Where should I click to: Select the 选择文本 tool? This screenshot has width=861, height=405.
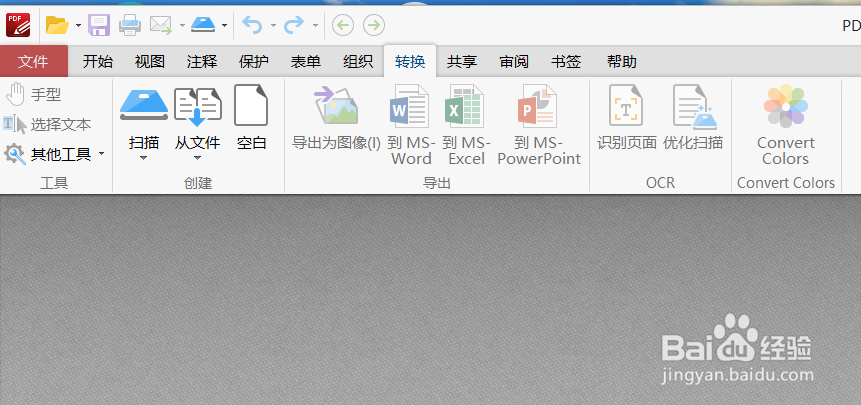47,125
